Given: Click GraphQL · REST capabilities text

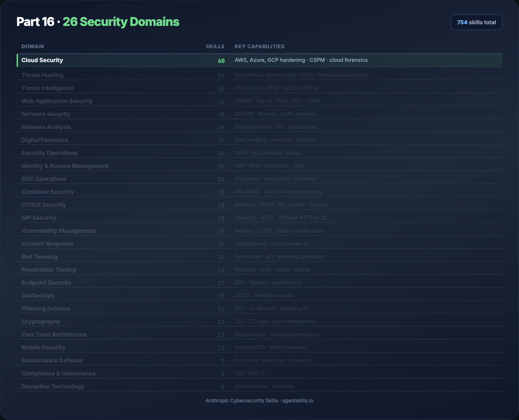Looking at the screenshot, I should point(280,218).
